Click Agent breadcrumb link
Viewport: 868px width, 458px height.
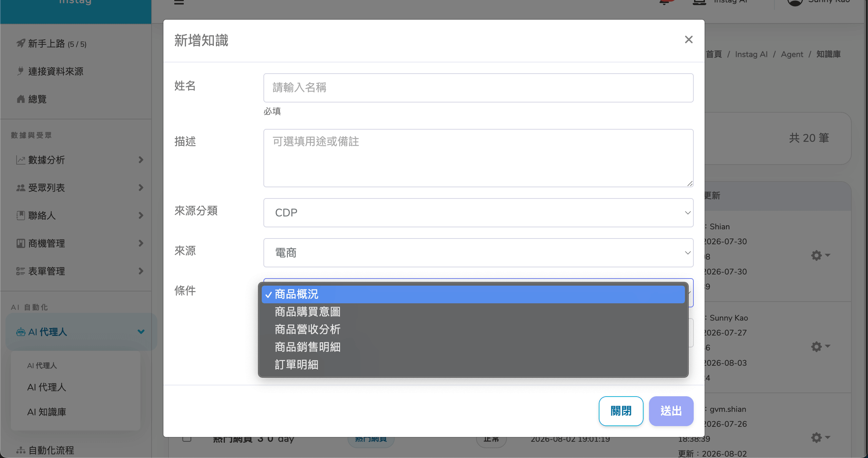(792, 54)
